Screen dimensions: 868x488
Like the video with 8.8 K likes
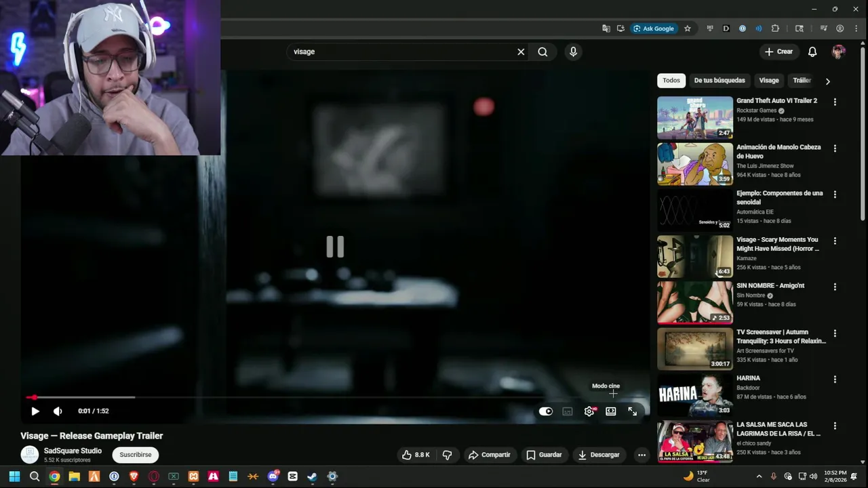pos(416,455)
